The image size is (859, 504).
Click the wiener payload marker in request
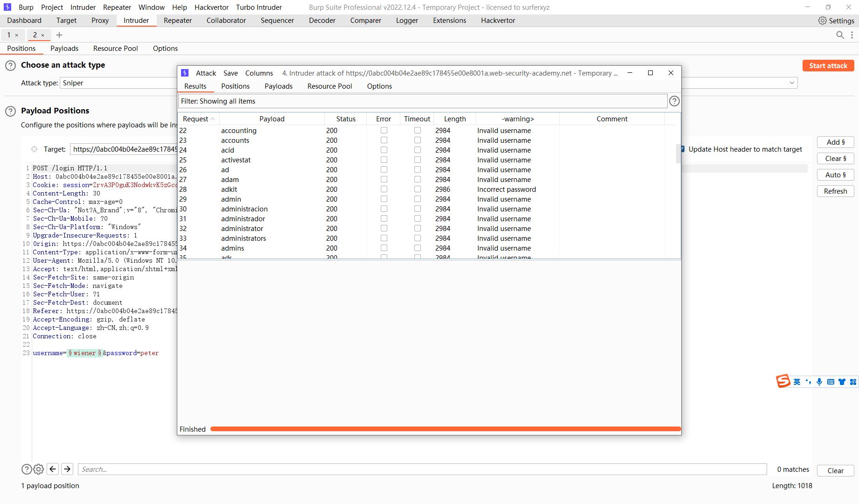84,353
